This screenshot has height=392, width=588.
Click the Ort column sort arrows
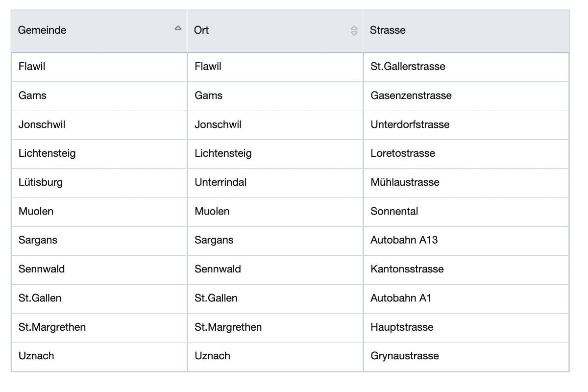[x=354, y=31]
